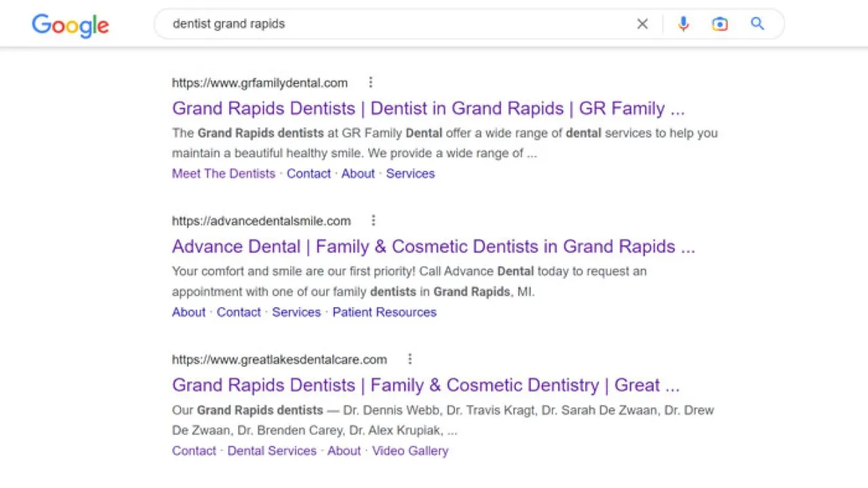Submit search with the magnifying glass icon
The width and height of the screenshot is (868, 488).
point(757,24)
